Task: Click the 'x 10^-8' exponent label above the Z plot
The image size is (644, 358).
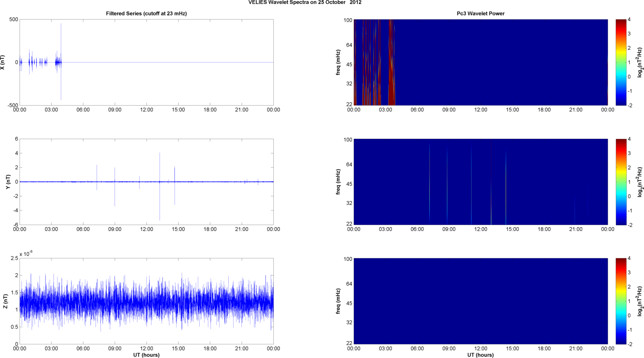Action: 26,254
